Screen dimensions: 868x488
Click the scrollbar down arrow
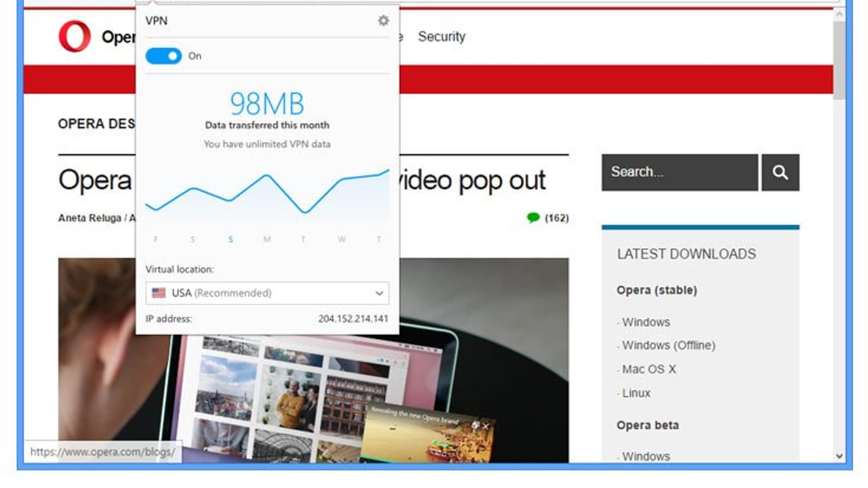coord(839,456)
